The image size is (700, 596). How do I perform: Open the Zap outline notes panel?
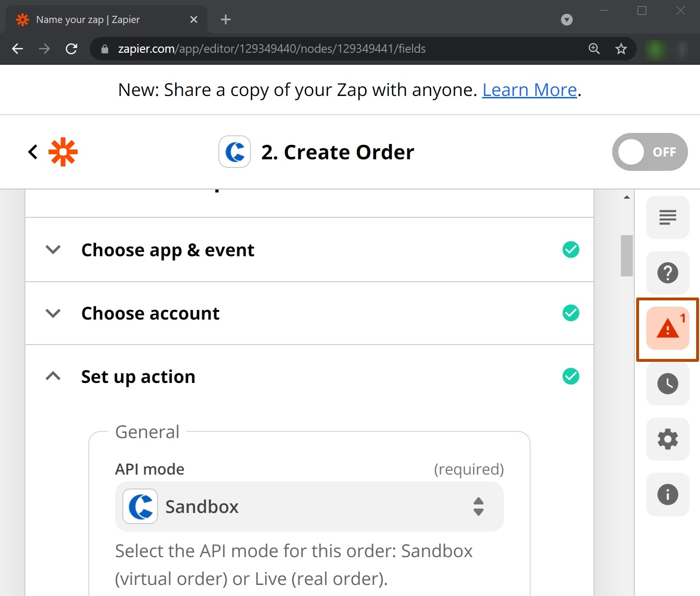[x=667, y=217]
